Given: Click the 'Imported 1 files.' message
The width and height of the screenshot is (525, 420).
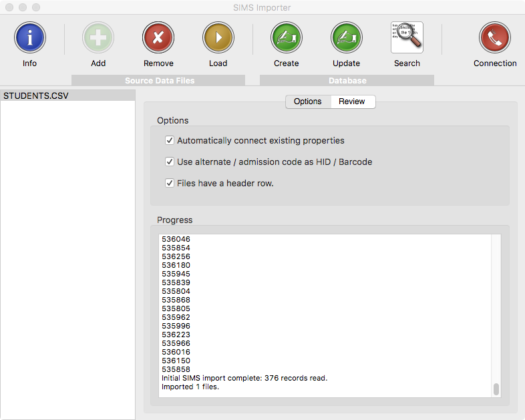Looking at the screenshot, I should 190,387.
